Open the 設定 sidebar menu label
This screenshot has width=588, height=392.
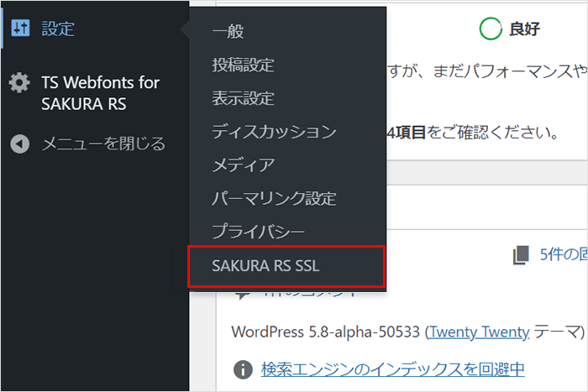pyautogui.click(x=58, y=29)
